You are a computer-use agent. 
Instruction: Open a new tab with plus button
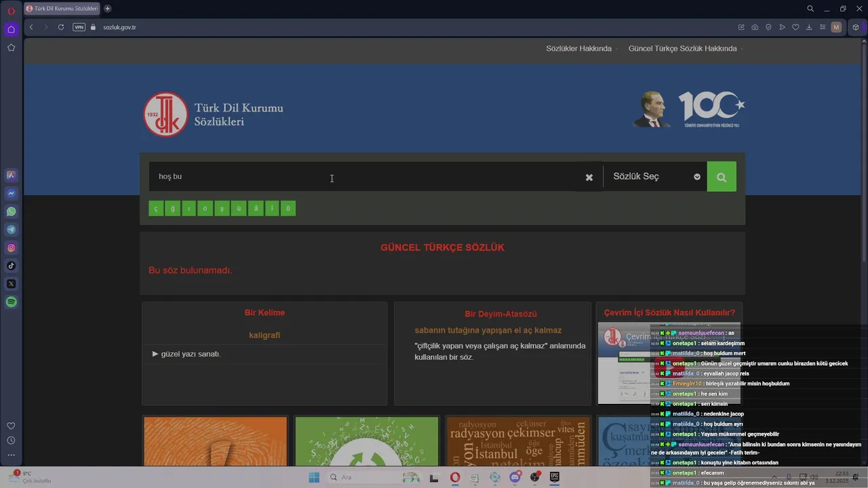(107, 9)
